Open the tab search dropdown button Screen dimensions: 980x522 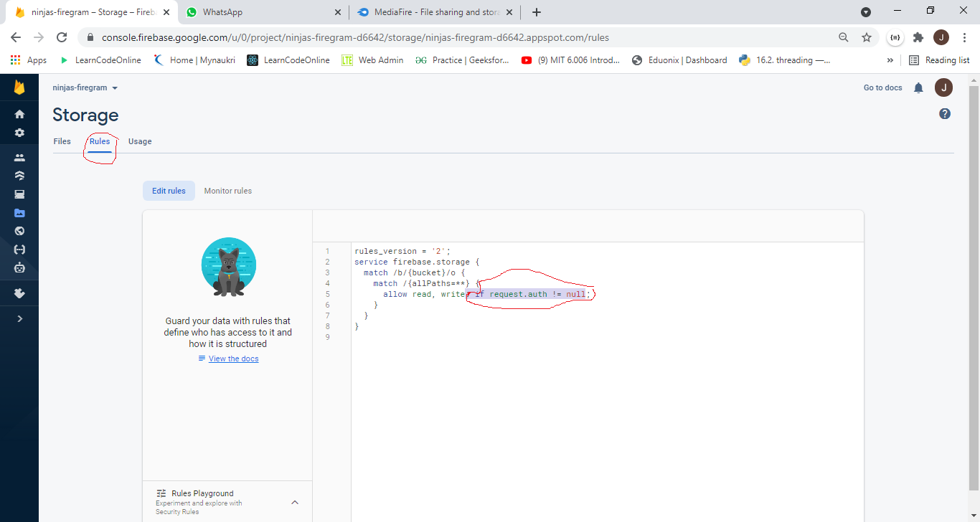pos(866,12)
